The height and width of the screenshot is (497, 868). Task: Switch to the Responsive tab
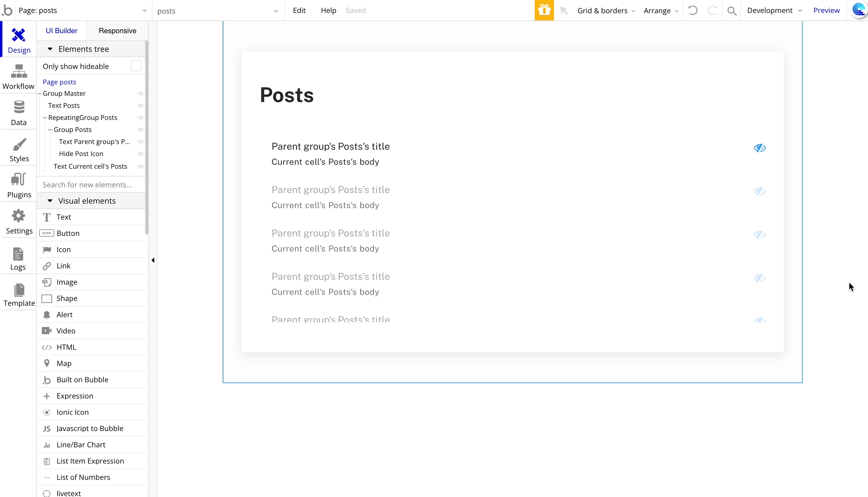tap(118, 31)
